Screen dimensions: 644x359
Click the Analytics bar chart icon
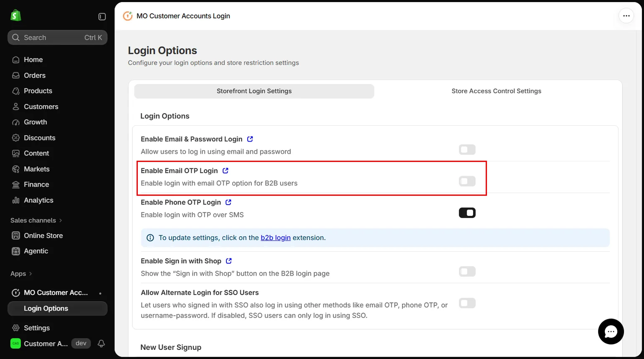pyautogui.click(x=16, y=200)
